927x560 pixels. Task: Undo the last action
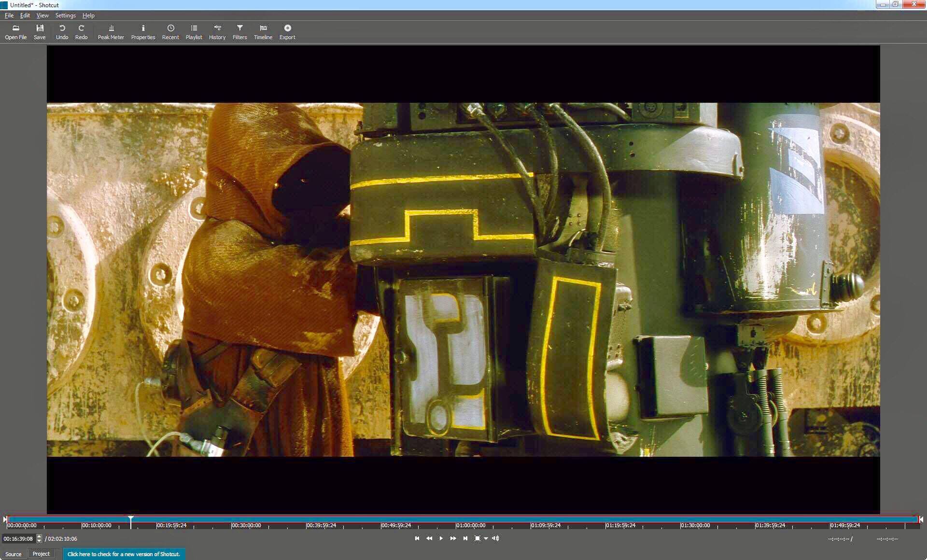tap(62, 32)
